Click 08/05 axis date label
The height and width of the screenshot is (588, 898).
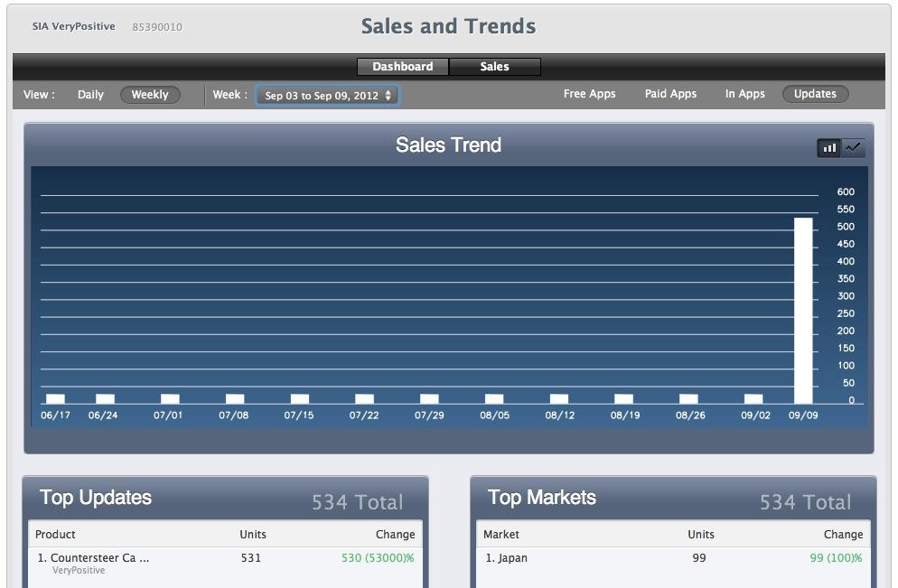tap(495, 415)
